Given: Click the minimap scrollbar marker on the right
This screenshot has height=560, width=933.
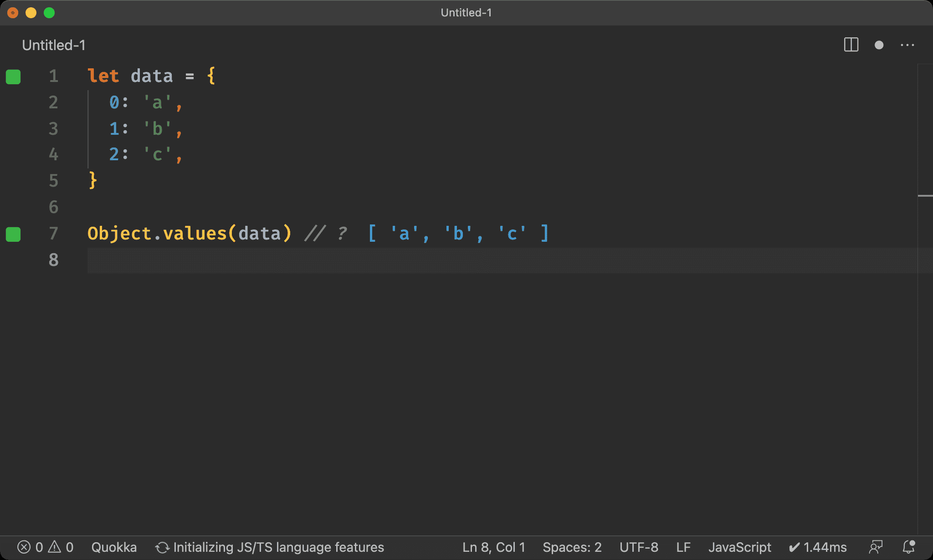Looking at the screenshot, I should coord(925,196).
